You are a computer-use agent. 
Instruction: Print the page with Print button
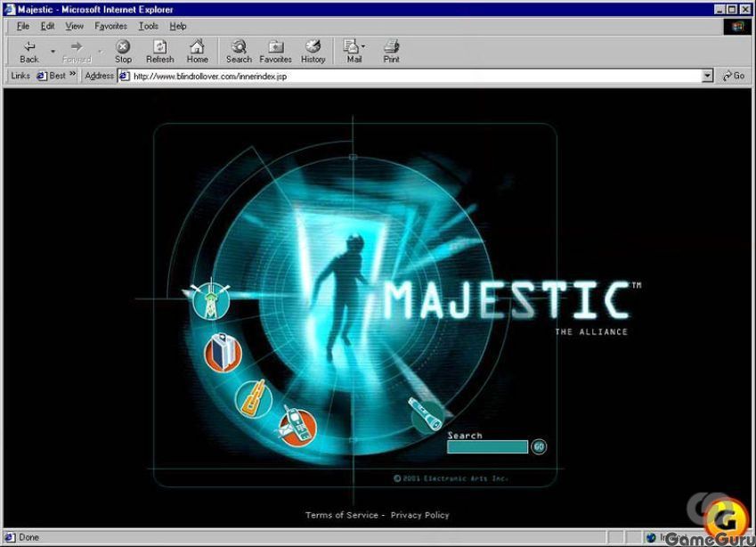click(x=391, y=52)
